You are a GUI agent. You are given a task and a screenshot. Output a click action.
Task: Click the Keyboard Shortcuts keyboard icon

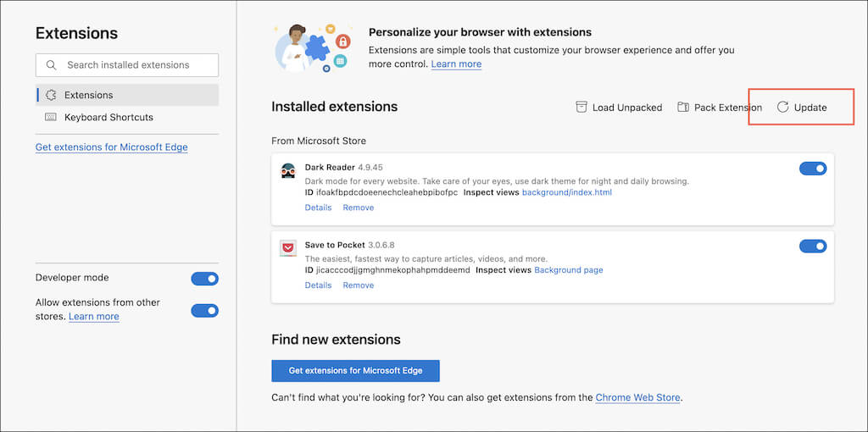tap(51, 117)
